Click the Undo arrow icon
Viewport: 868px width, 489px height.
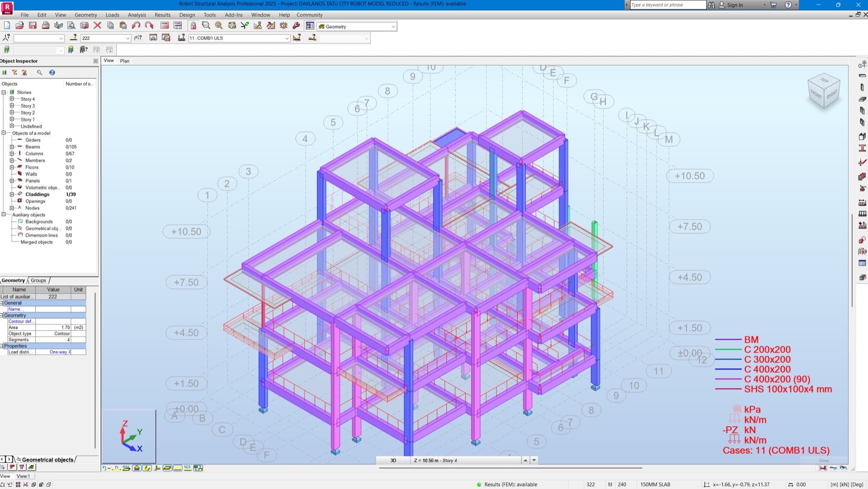(x=136, y=26)
